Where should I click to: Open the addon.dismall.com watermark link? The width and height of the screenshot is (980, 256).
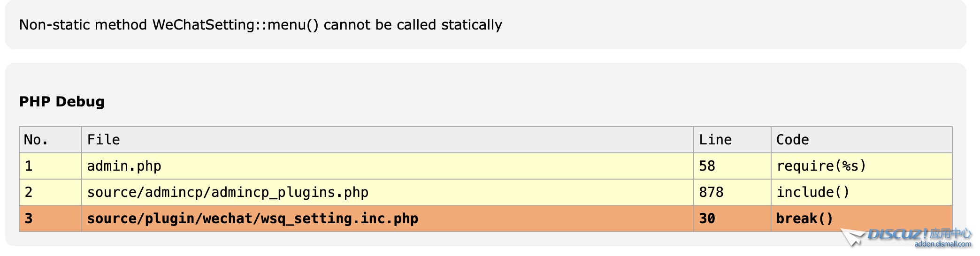[942, 244]
